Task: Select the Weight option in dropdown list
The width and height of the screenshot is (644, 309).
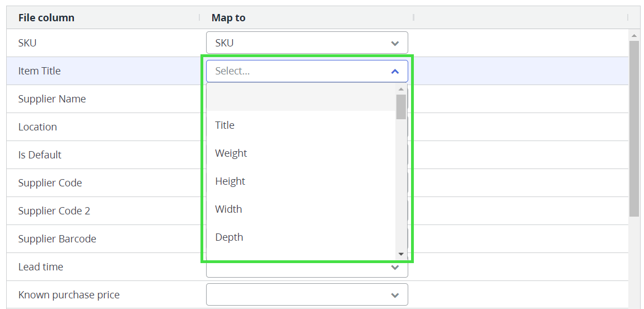Action: pyautogui.click(x=231, y=153)
